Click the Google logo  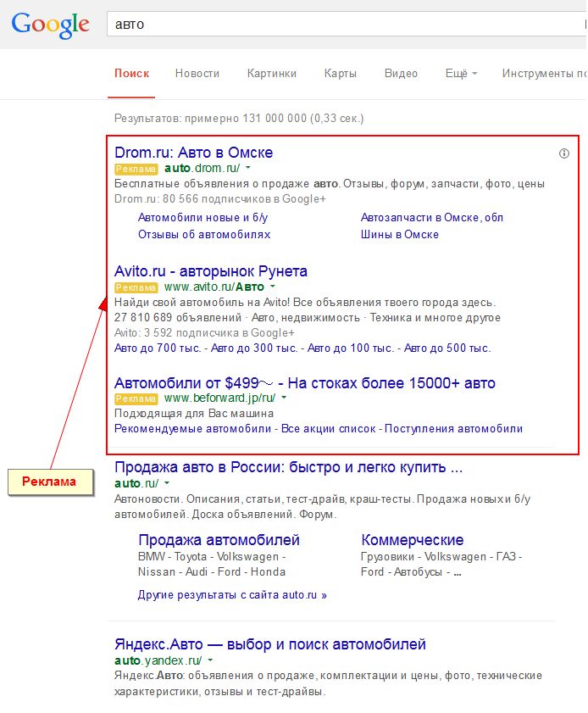click(x=51, y=25)
